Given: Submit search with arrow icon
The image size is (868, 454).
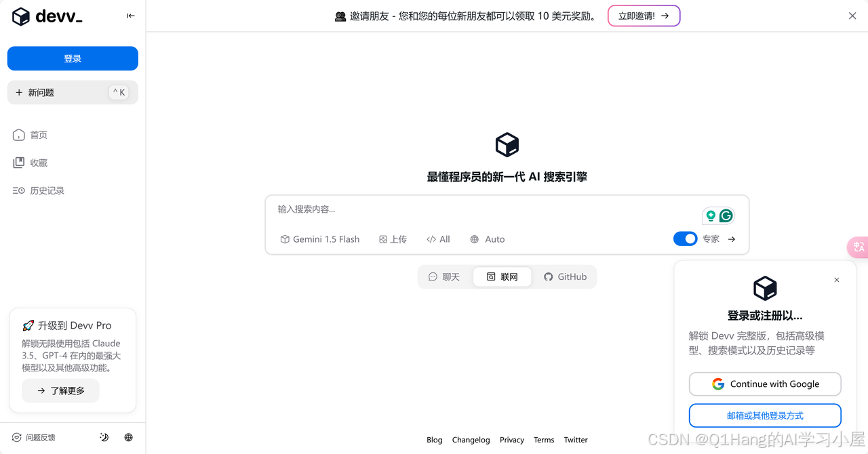Looking at the screenshot, I should (x=732, y=239).
